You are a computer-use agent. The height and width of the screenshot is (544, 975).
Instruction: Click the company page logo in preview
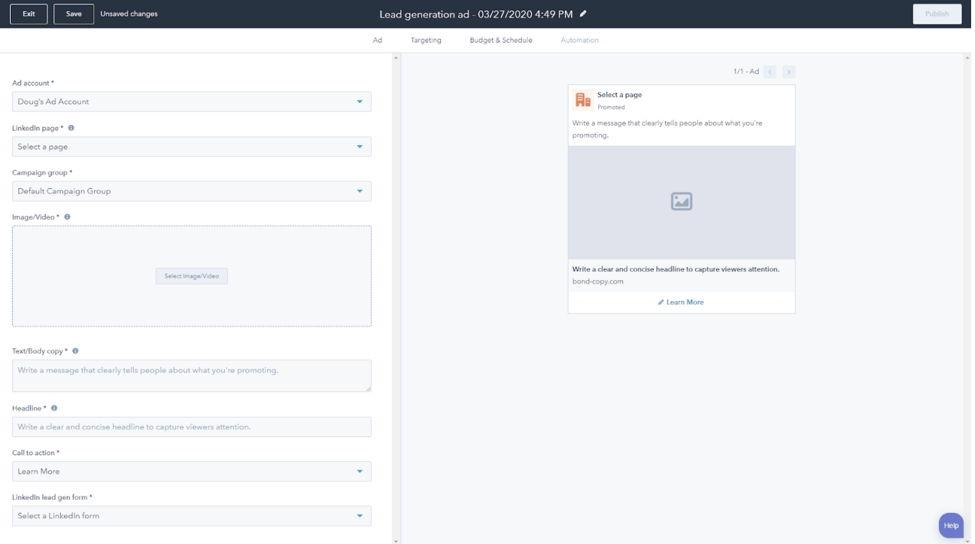pyautogui.click(x=583, y=99)
